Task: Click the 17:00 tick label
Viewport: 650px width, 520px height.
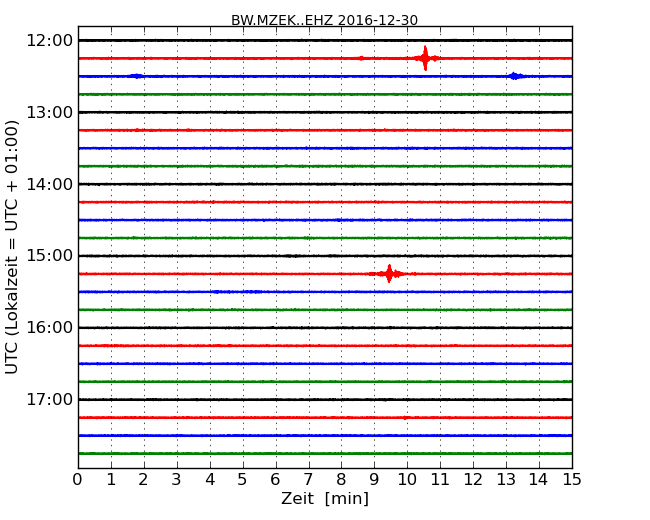Action: (x=49, y=399)
